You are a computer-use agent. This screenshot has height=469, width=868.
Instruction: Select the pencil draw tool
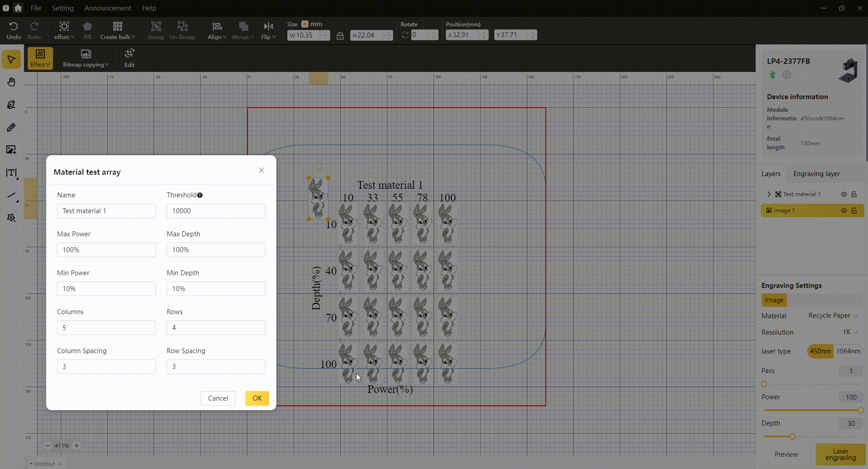point(11,128)
